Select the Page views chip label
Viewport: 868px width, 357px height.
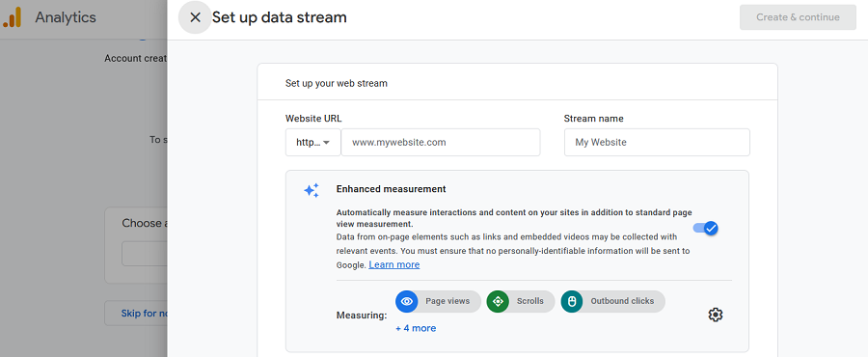tap(448, 301)
